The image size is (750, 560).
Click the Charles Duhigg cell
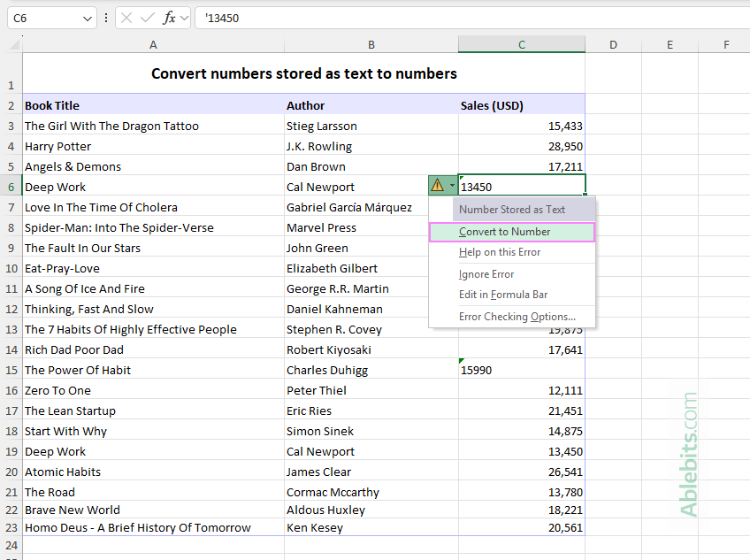tap(371, 371)
